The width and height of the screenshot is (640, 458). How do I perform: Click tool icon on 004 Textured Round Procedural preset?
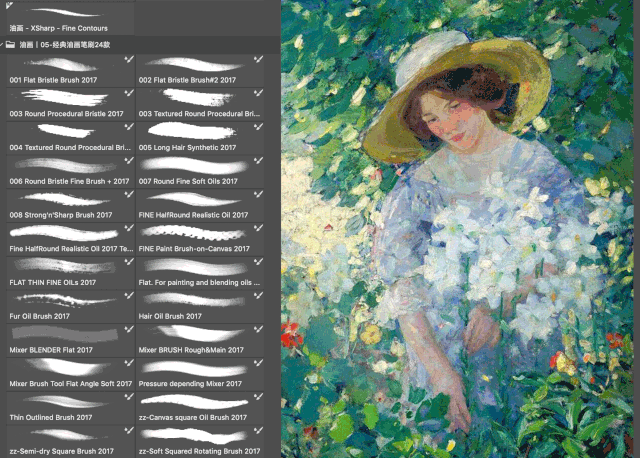129,127
